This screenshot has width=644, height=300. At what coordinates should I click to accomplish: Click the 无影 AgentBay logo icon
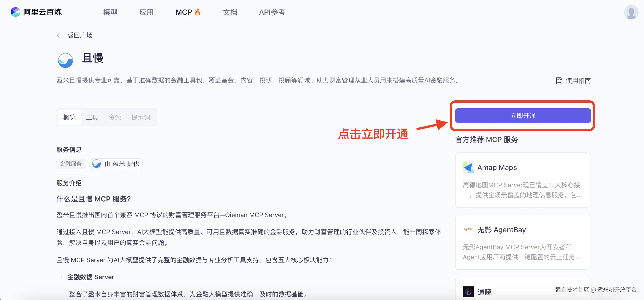pyautogui.click(x=468, y=229)
